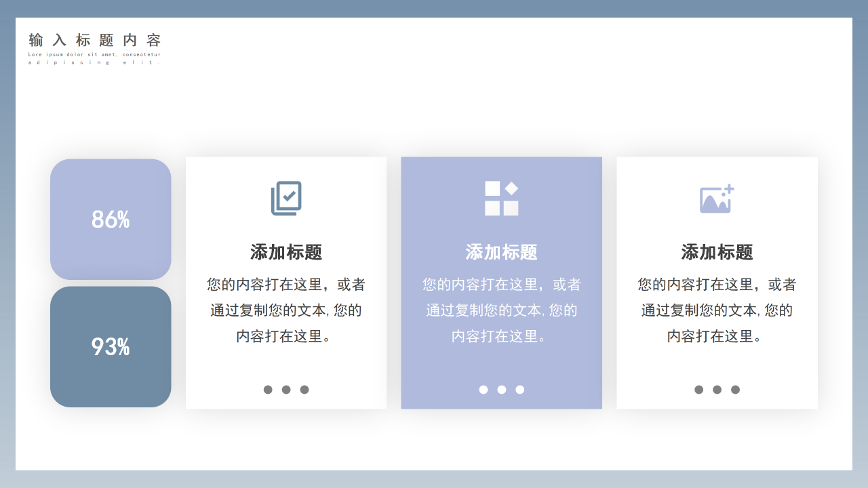Image resolution: width=868 pixels, height=488 pixels.
Task: Click the plus sign on the picture icon
Action: click(x=728, y=187)
